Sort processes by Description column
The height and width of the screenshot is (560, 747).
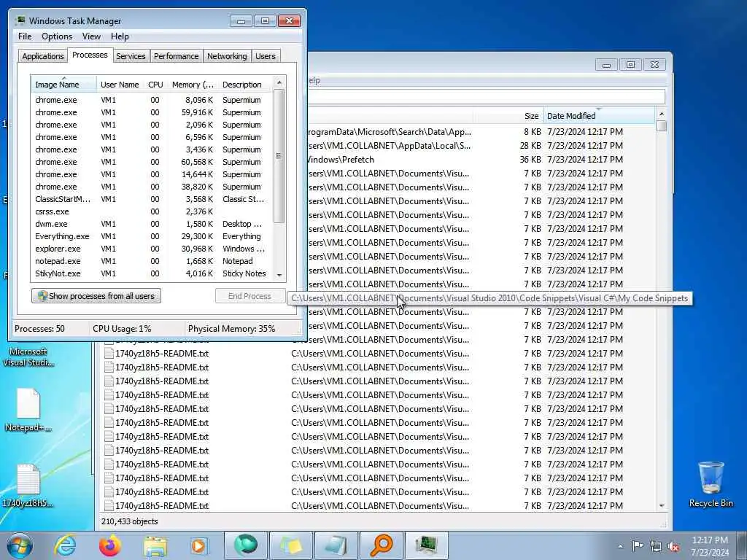point(245,85)
